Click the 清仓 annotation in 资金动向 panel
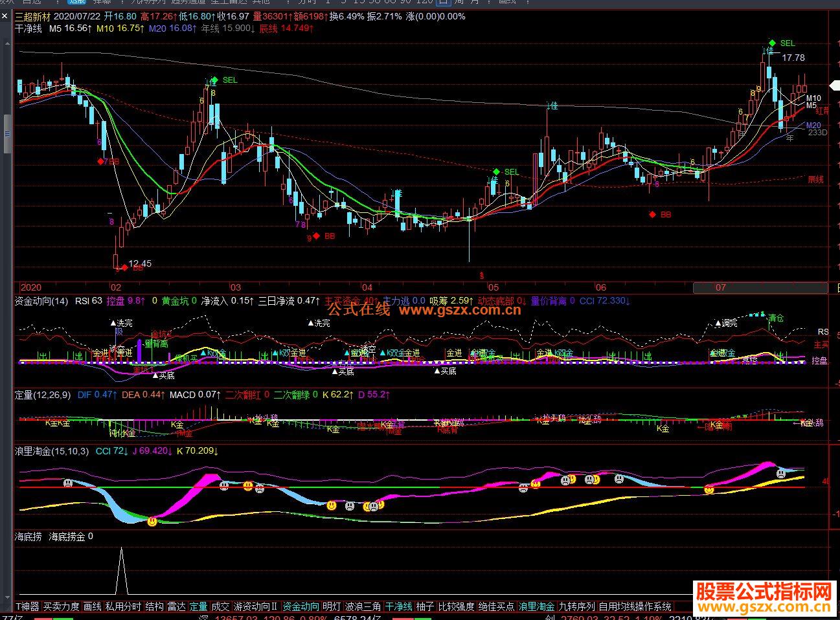Screen dimensions: 840x620 pyautogui.click(x=776, y=318)
